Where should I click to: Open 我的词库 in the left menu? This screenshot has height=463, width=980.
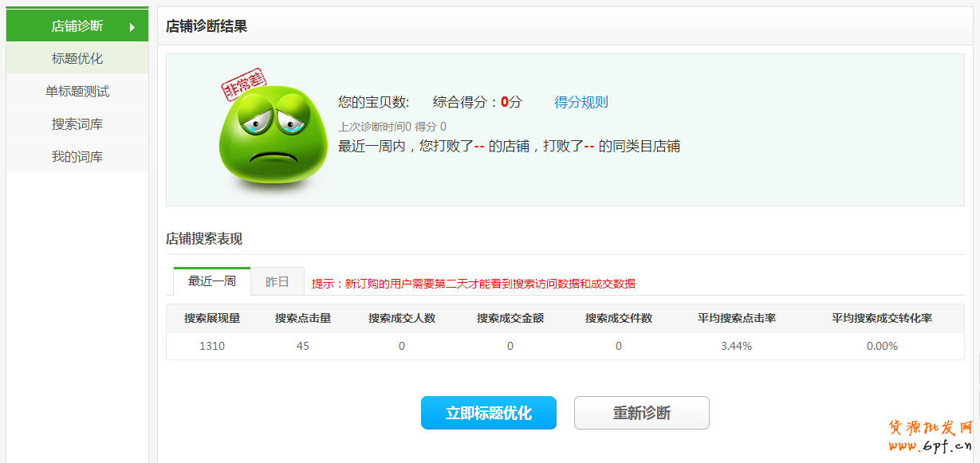[77, 157]
